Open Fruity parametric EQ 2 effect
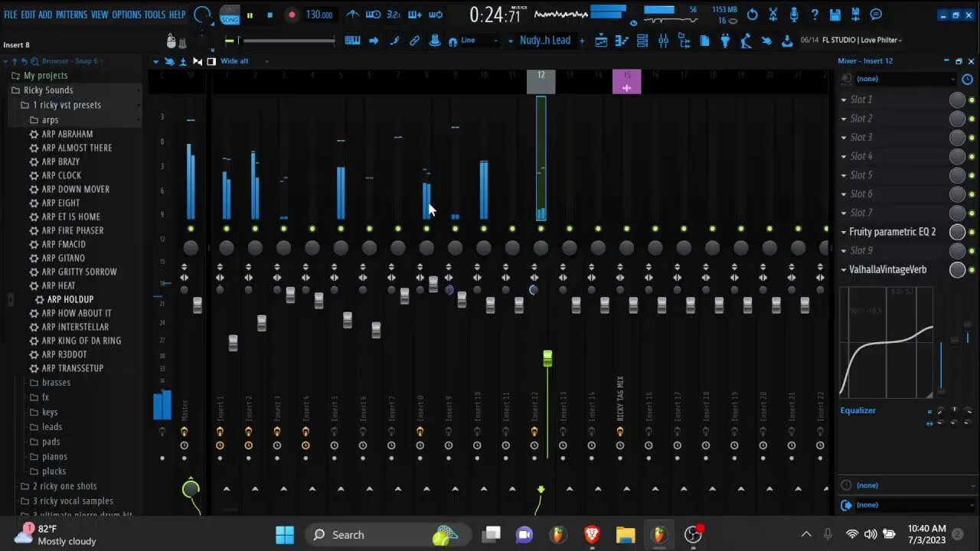 [892, 232]
